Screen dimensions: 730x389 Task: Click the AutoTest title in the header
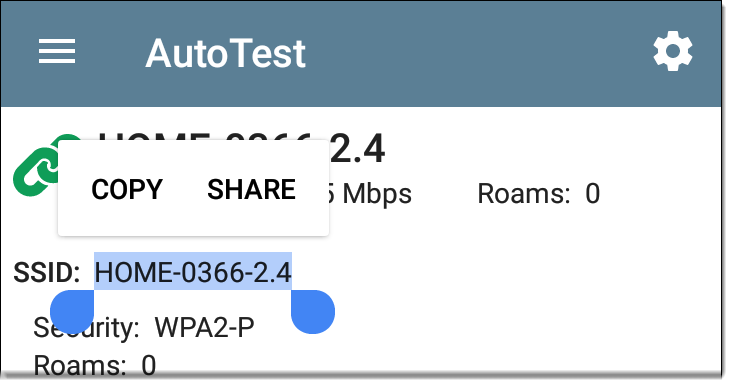(225, 53)
